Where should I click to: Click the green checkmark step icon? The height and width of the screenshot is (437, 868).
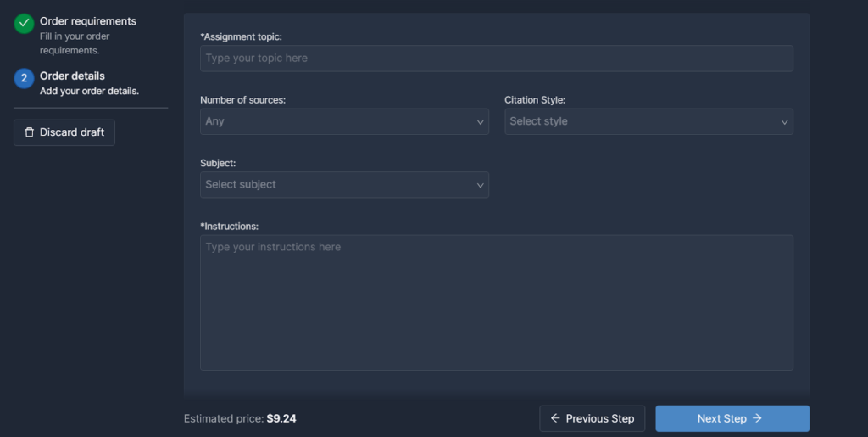pyautogui.click(x=24, y=24)
